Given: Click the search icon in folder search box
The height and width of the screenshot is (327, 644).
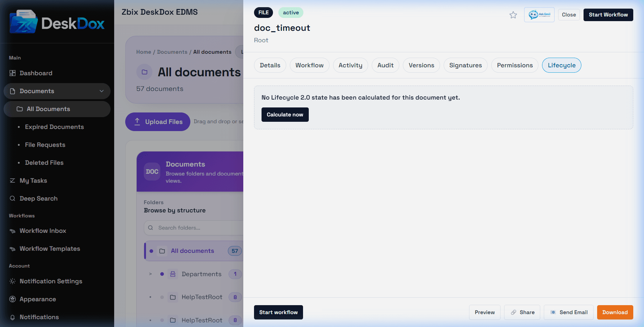Looking at the screenshot, I should click(x=151, y=228).
